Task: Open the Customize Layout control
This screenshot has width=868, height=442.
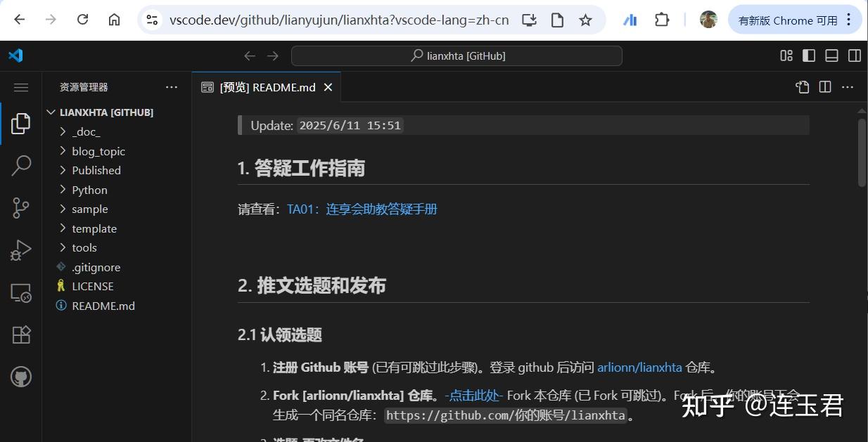Action: 786,56
